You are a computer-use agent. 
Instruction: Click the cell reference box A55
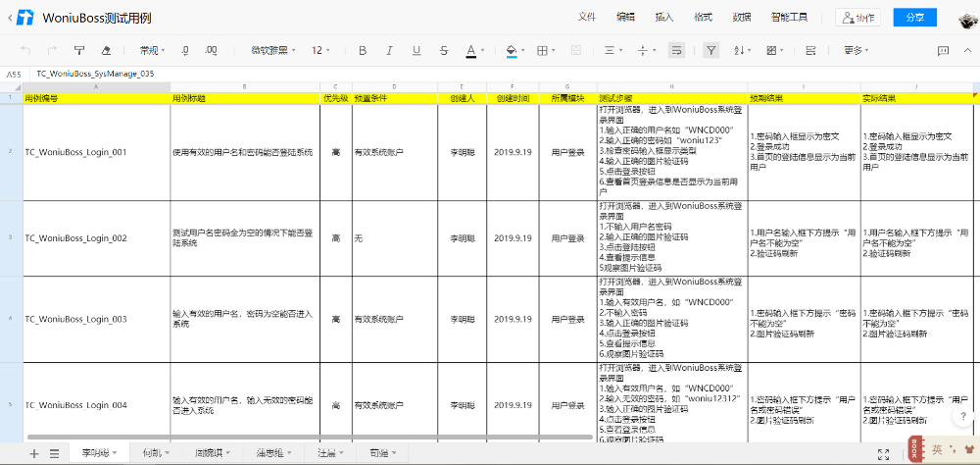coord(14,74)
